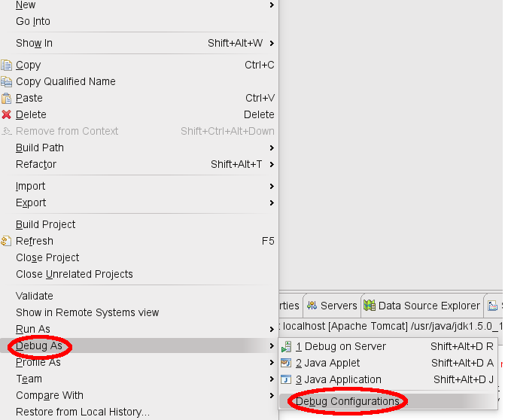This screenshot has width=505, height=420.
Task: Expand the Show In submenu
Action: (272, 44)
